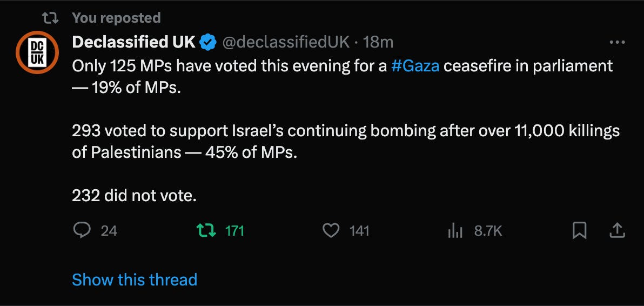Bookmark this tweet with the bookmark icon
The image size is (644, 306).
[x=579, y=230]
